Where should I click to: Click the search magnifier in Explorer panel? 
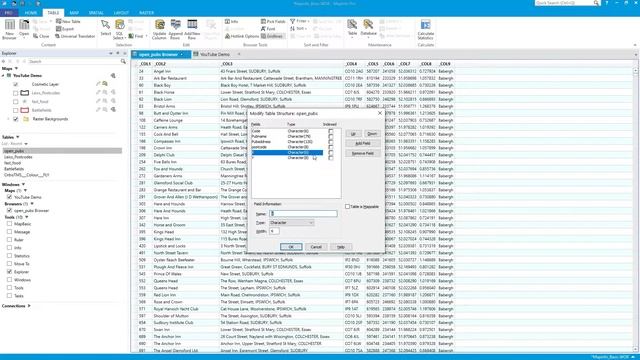click(x=123, y=61)
